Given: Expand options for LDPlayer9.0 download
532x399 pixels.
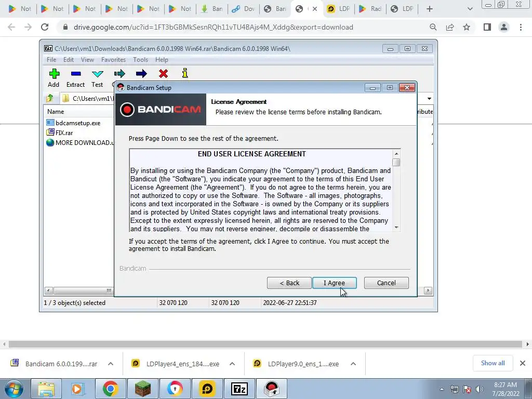Looking at the screenshot, I should (x=353, y=364).
